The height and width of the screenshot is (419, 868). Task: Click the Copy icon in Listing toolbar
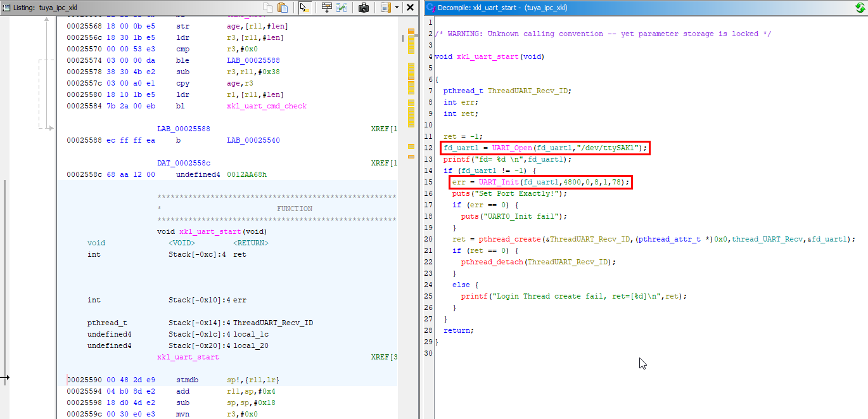[x=269, y=8]
